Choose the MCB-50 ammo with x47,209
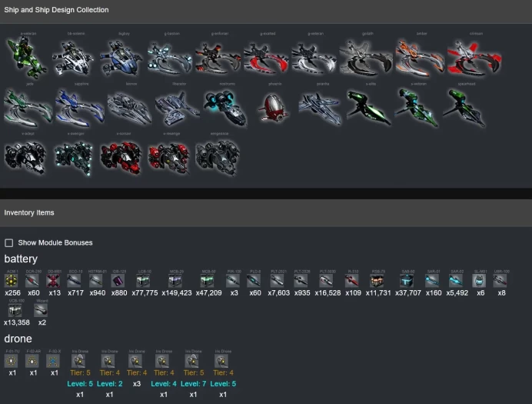532x404 pixels. (x=208, y=281)
